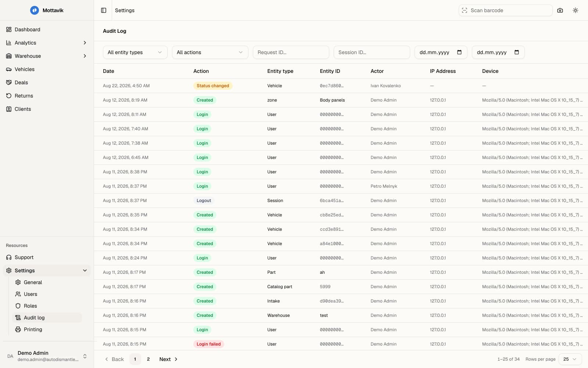Screen dimensions: 588x368
Task: Switch theme with the sun icon
Action: point(576,10)
